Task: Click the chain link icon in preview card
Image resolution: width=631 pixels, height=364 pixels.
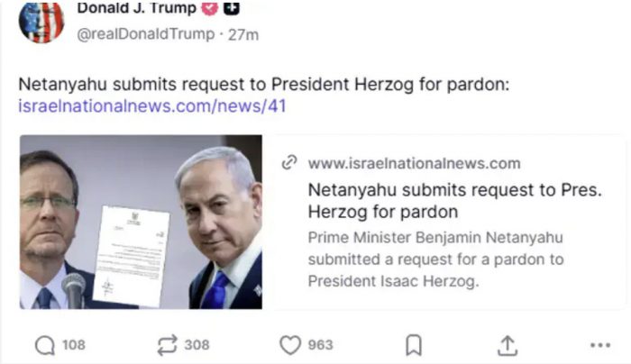Action: coord(289,163)
